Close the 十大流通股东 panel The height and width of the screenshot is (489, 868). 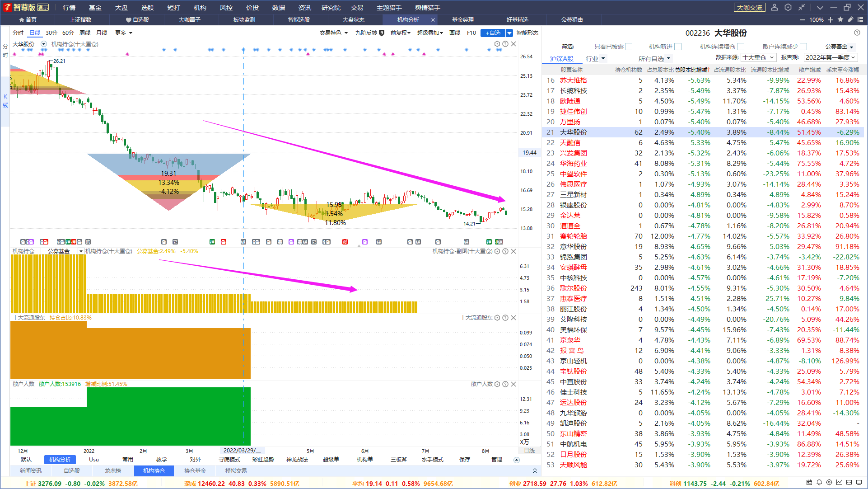[513, 318]
